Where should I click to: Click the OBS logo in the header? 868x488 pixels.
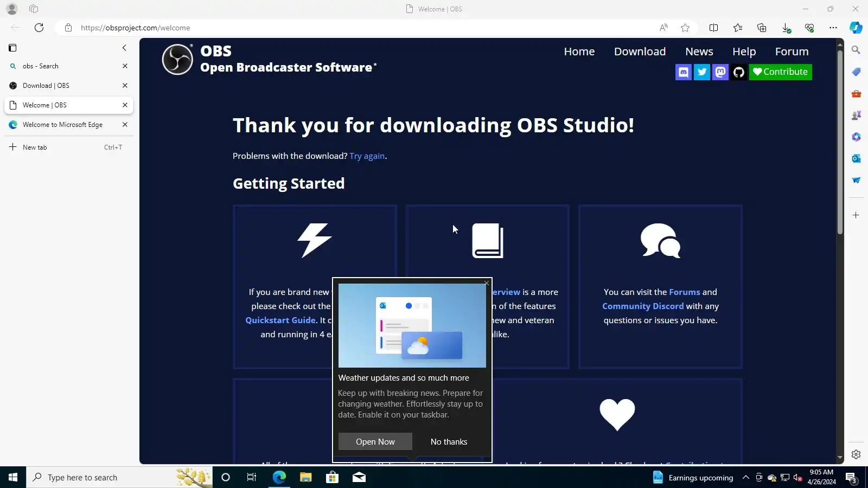coord(177,59)
